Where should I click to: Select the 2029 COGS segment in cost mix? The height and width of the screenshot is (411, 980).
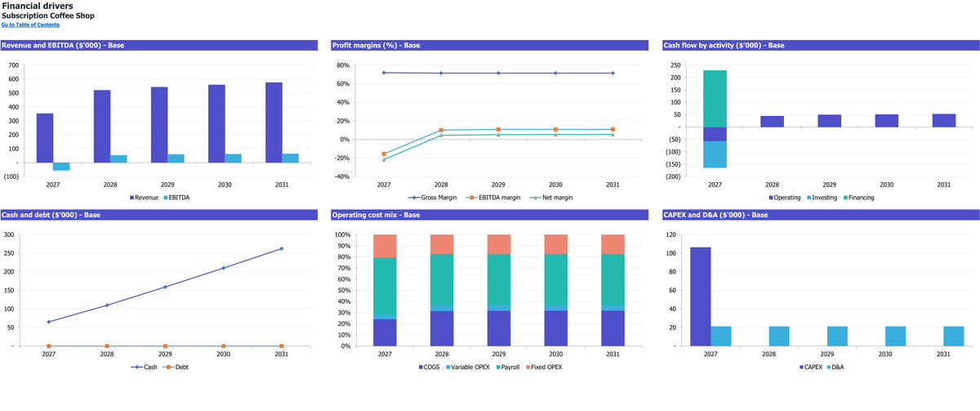pyautogui.click(x=499, y=328)
